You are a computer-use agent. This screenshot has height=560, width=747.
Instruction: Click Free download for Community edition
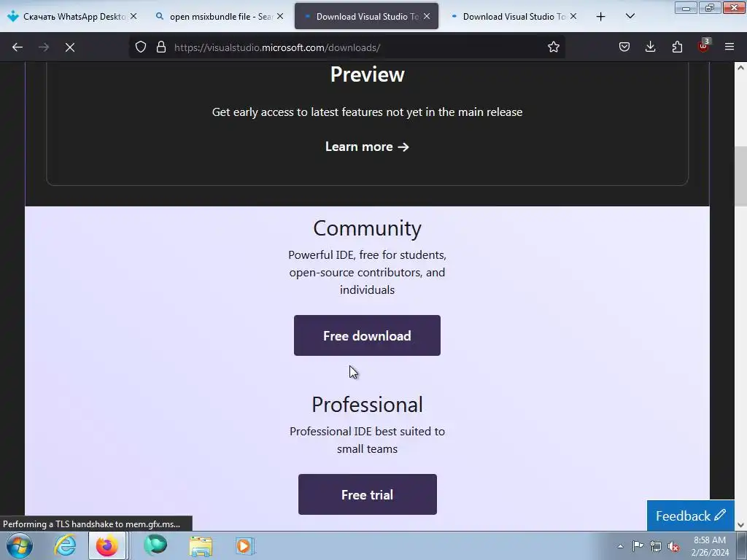click(367, 335)
